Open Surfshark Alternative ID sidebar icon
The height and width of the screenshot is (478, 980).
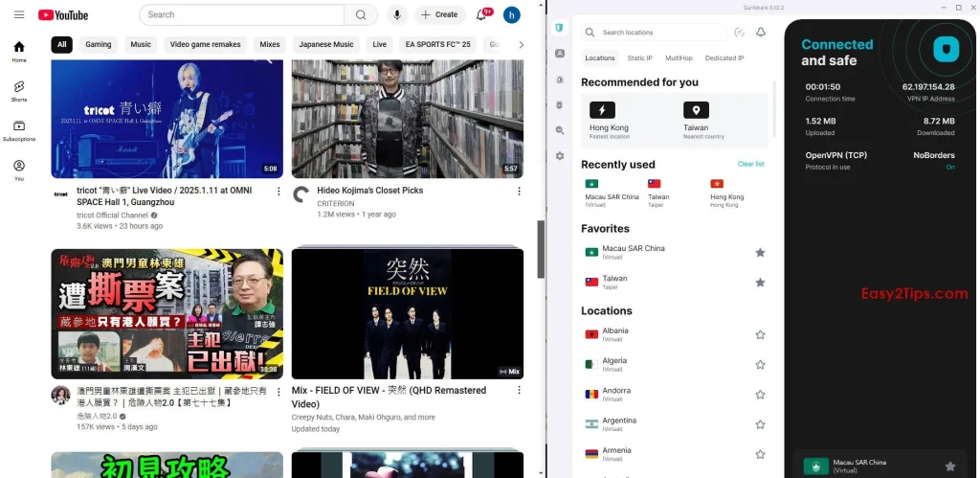click(559, 54)
